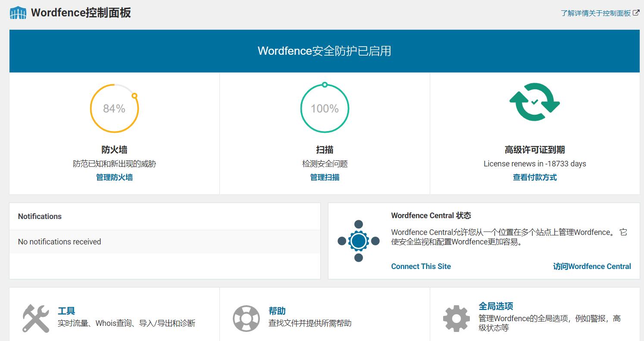Click the 防火墙 heading

click(x=114, y=150)
